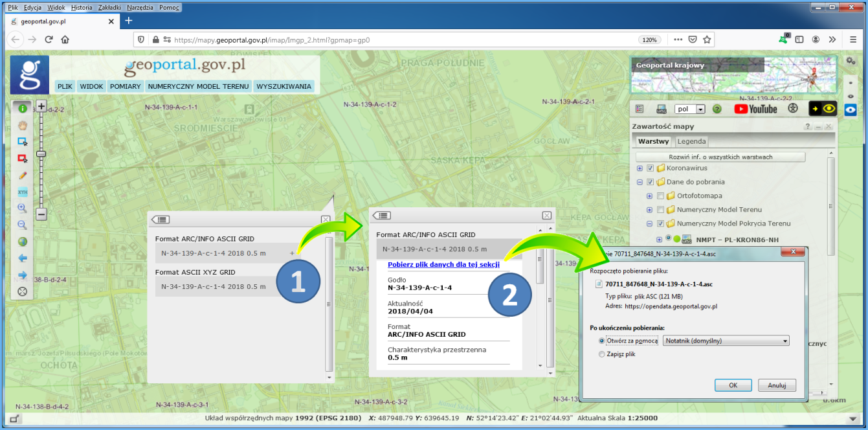Expand ARC/INFO ASCII GRID section with plus
The height and width of the screenshot is (430, 868).
[x=292, y=253]
